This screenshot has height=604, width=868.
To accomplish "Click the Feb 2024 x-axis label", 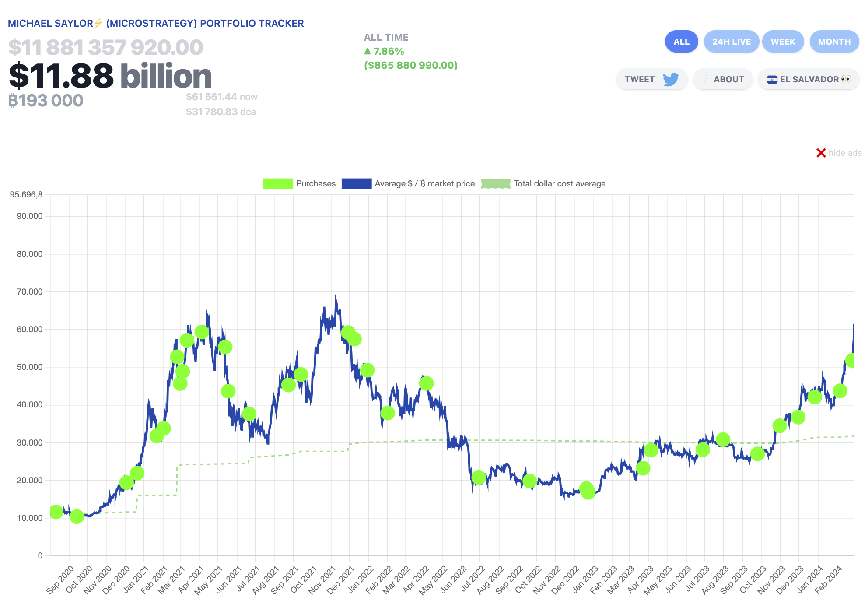I will 828,579.
